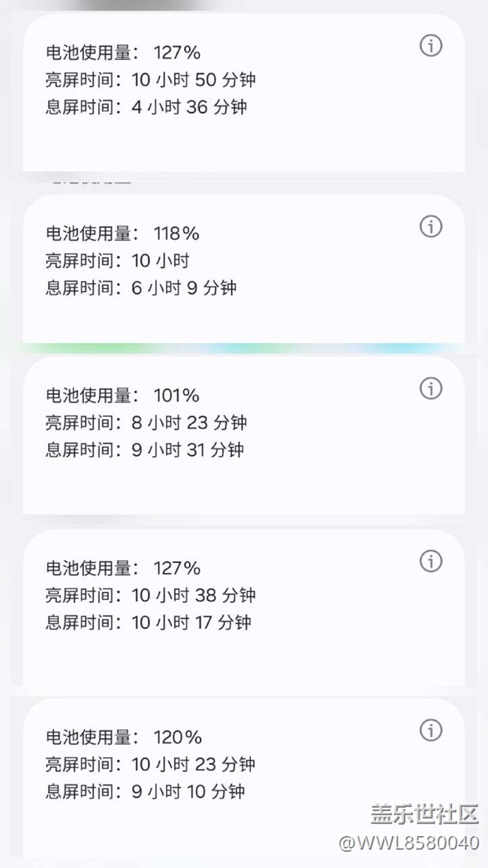The height and width of the screenshot is (868, 488).
Task: Click 亮屏时间 10 小时 23 分钟 line
Action: [x=150, y=764]
